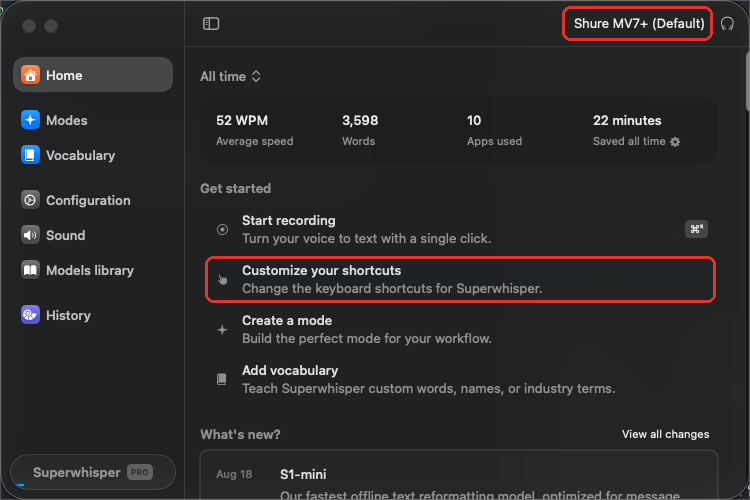Screen dimensions: 750x500
Task: Click "Change the keyboard shortcuts" description
Action: tap(392, 289)
